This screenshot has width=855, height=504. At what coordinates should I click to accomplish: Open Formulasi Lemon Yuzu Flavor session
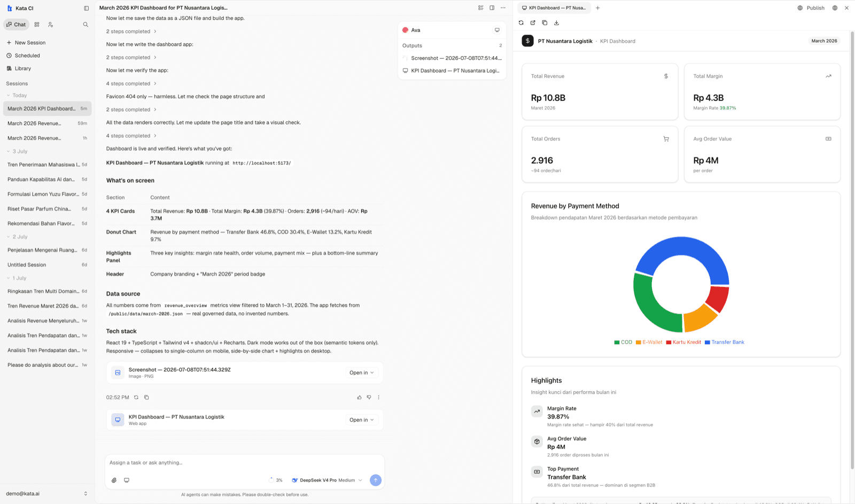(47, 194)
